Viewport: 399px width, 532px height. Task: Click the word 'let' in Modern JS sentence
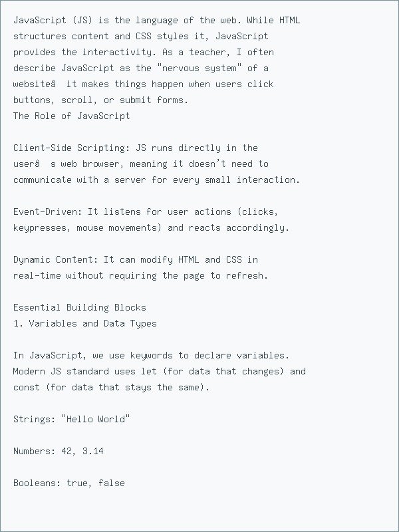coord(148,371)
